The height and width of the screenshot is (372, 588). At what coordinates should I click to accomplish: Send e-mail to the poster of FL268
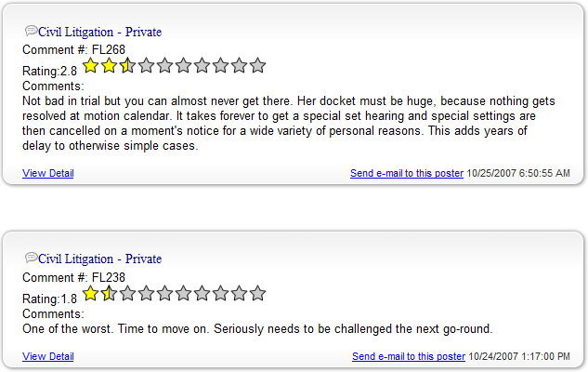point(407,173)
